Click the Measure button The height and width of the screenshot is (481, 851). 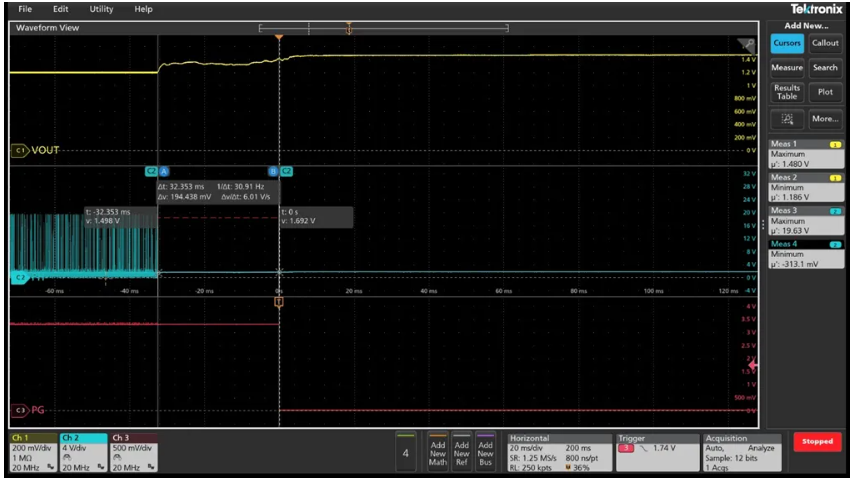click(x=787, y=68)
